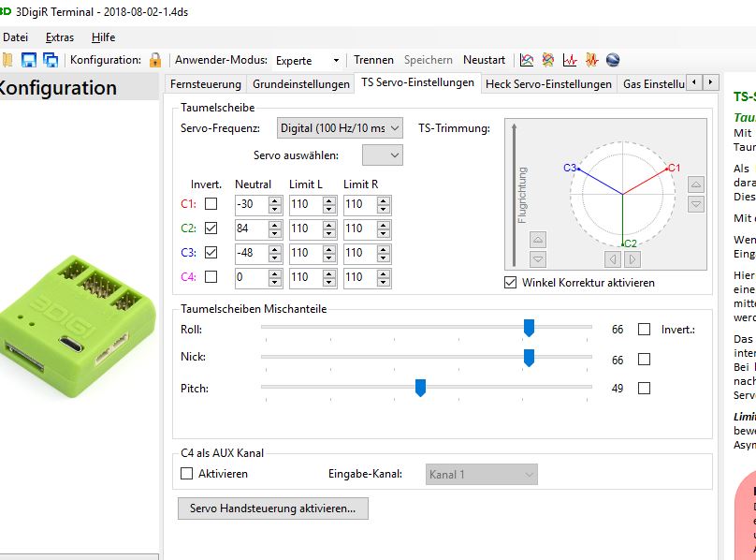The width and height of the screenshot is (756, 560).
Task: Click the Konfiguration padlock icon
Action: 155,60
